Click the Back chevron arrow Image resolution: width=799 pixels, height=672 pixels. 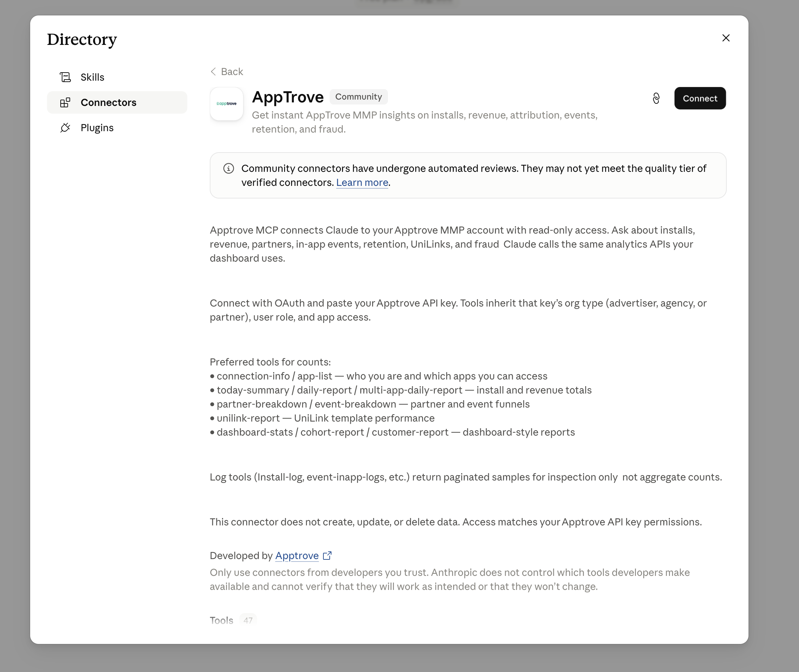(213, 72)
